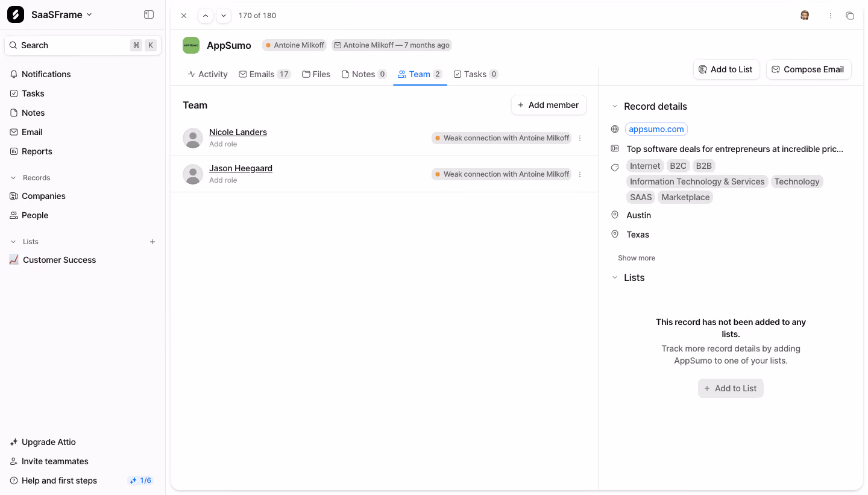Click the plus icon next to Lists

(153, 242)
